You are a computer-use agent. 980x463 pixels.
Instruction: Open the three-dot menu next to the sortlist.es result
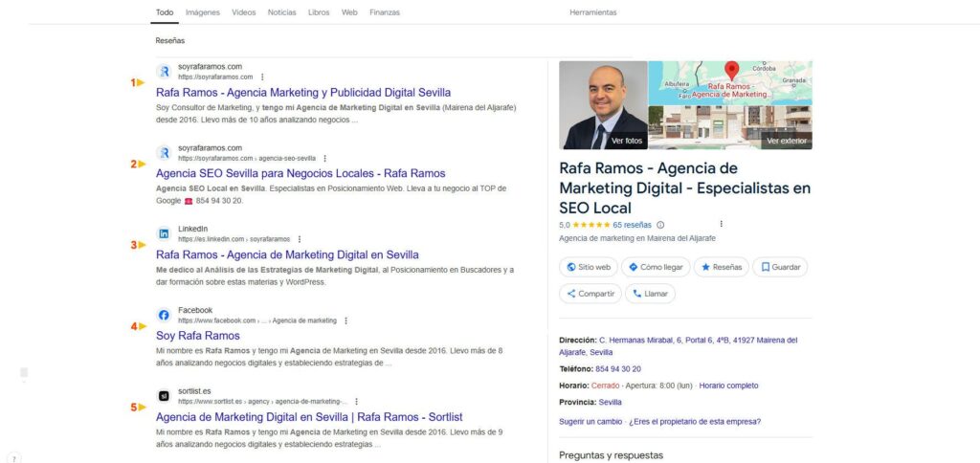(356, 402)
